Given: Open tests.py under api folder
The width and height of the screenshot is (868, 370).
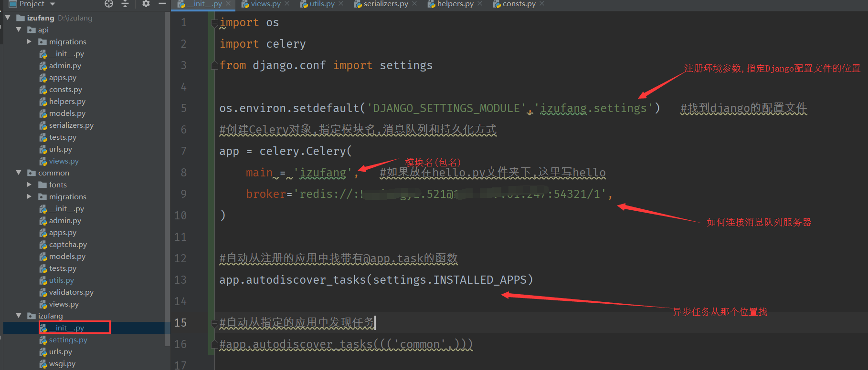Looking at the screenshot, I should pyautogui.click(x=63, y=137).
